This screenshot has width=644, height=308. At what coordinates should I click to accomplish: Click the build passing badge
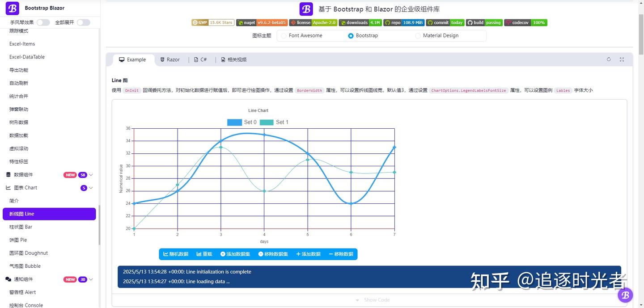tap(484, 22)
